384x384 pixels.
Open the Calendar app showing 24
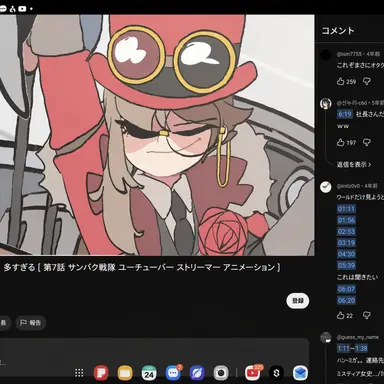click(149, 373)
